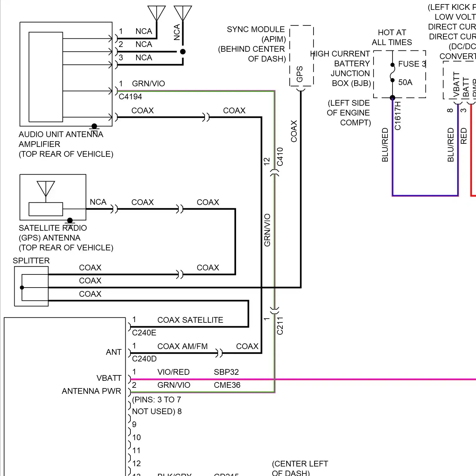Select the Splitter component box
Viewport: 476px width, 476px height.
(x=31, y=286)
